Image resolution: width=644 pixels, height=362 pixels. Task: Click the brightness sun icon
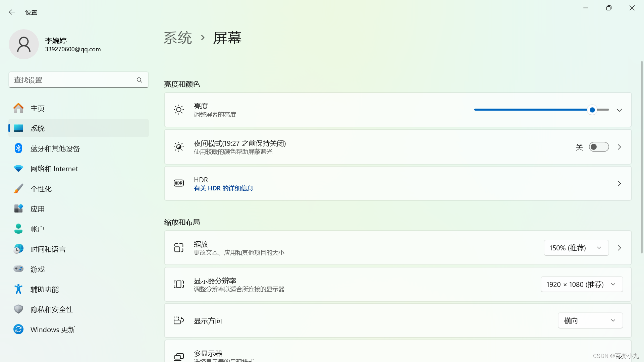[x=178, y=110]
